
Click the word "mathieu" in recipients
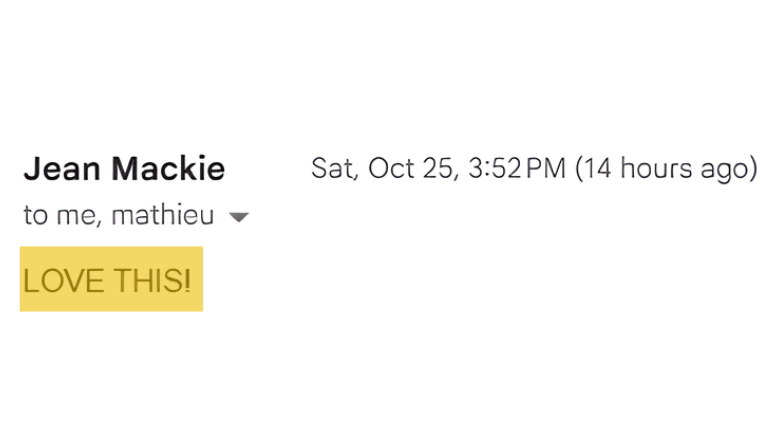click(163, 216)
